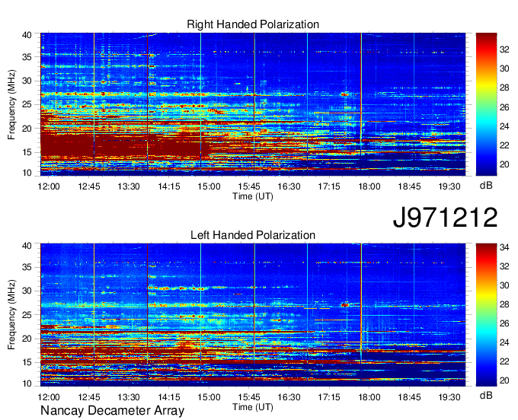This screenshot has height=420, width=518.
Task: Click the 17:15 time tick under Right Handed plot
Action: (x=329, y=186)
